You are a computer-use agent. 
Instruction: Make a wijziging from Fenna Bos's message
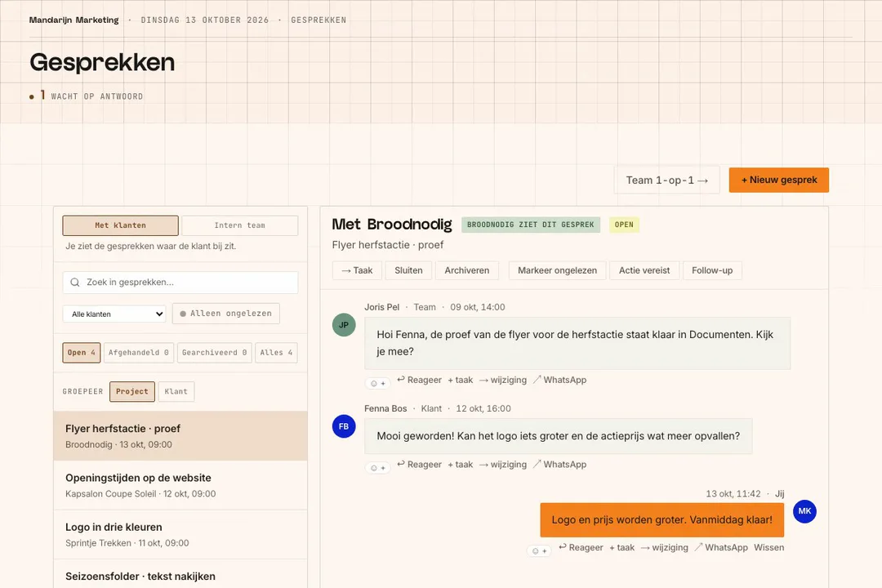click(x=503, y=464)
